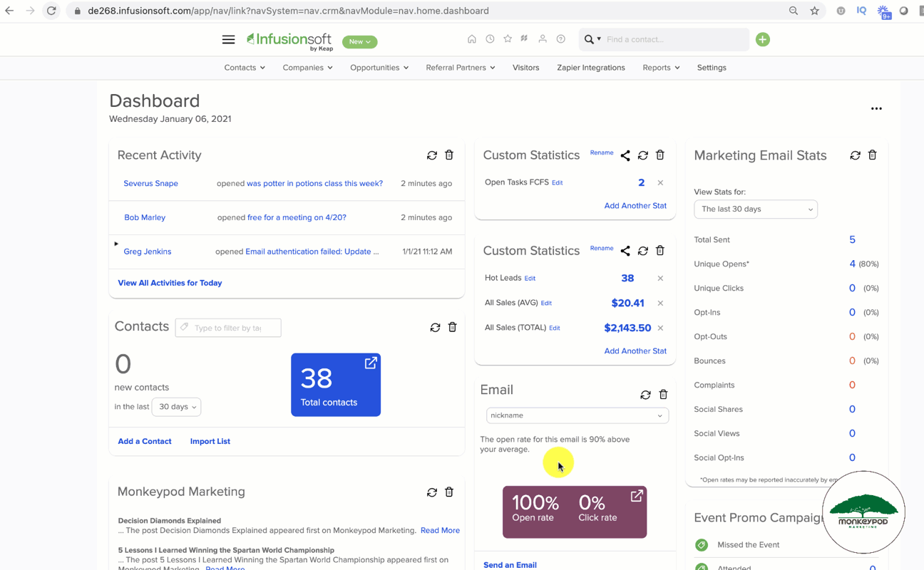Click the Find a contact search field

coord(674,40)
